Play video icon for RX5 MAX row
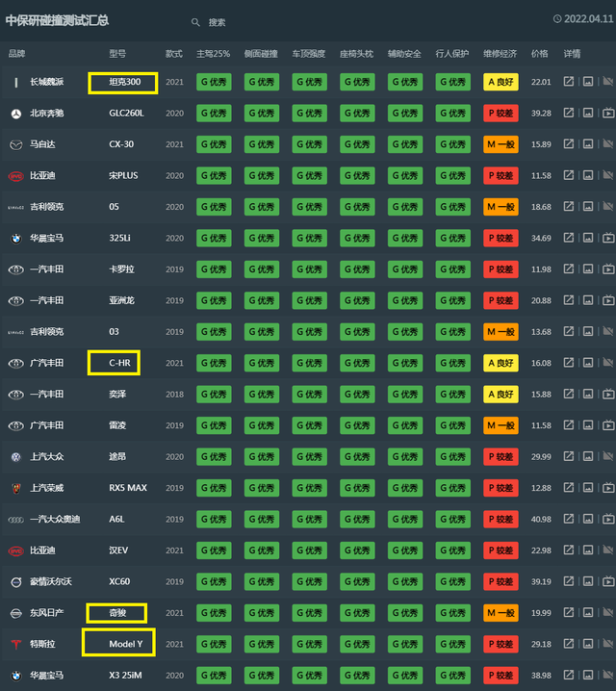The height and width of the screenshot is (691, 616). [608, 488]
